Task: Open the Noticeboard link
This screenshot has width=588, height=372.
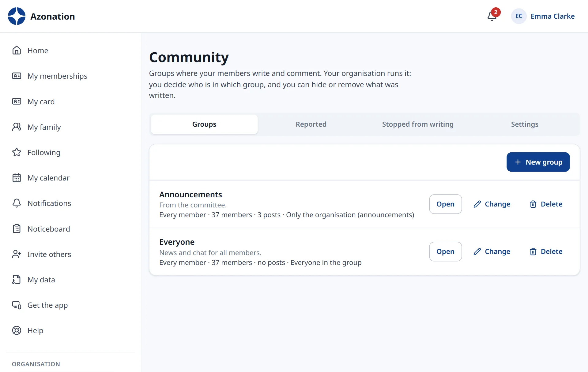Action: pos(70,229)
